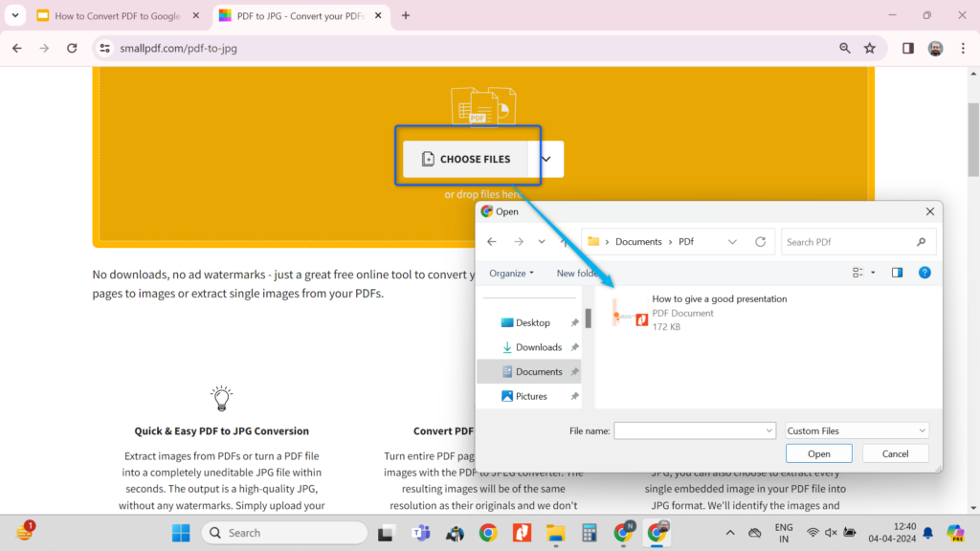
Task: Toggle the split screen icon near Chrome profile
Action: (906, 47)
